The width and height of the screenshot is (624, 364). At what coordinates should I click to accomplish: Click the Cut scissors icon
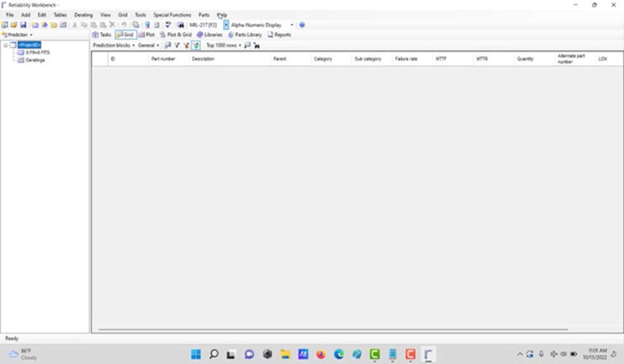[75, 25]
